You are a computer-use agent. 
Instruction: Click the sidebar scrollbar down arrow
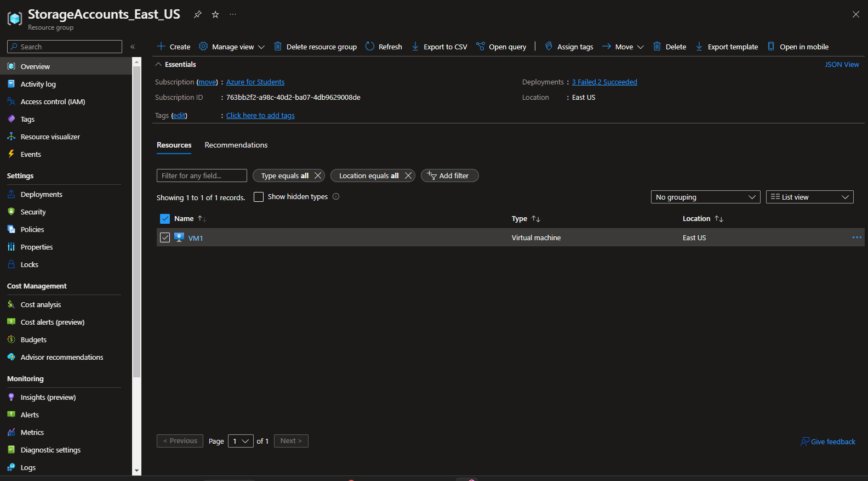pos(136,471)
